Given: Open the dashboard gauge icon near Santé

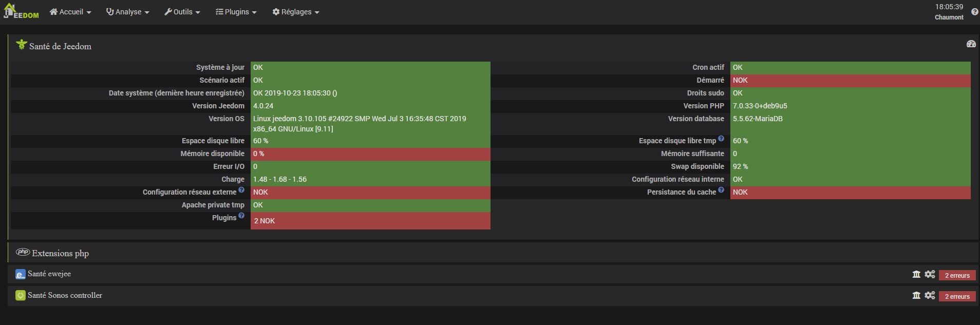Looking at the screenshot, I should (x=971, y=44).
